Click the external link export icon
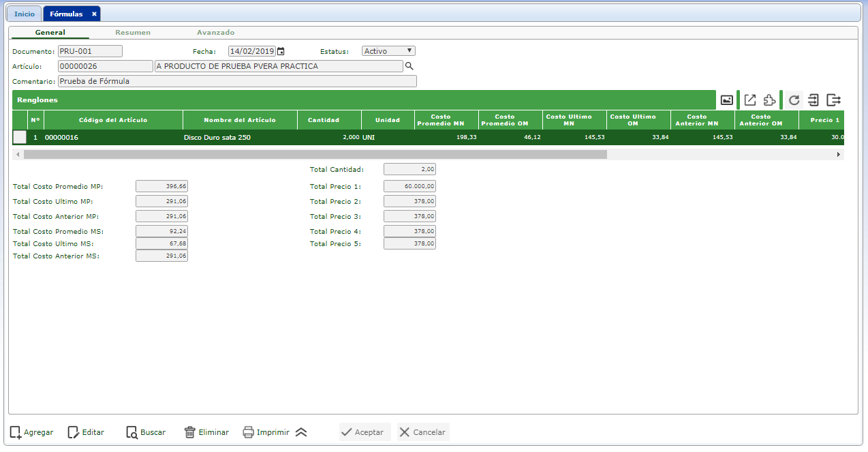Screen dimensions: 868x452 click(749, 100)
